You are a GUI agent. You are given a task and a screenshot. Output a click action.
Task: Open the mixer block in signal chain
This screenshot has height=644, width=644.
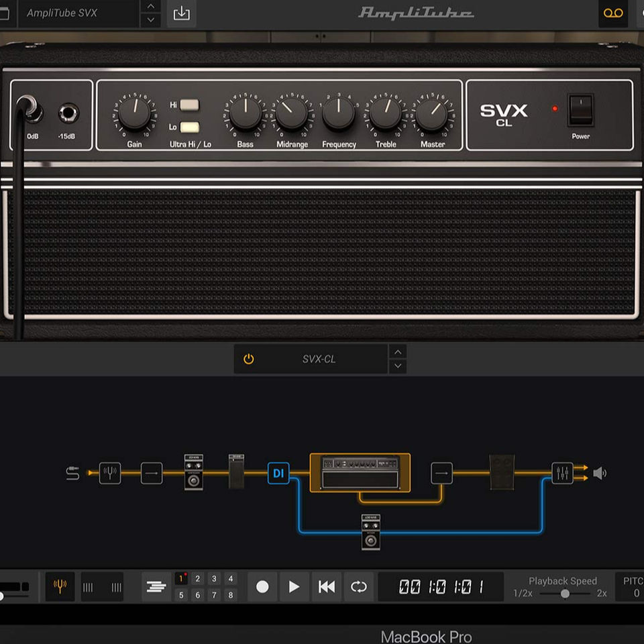[x=562, y=473]
